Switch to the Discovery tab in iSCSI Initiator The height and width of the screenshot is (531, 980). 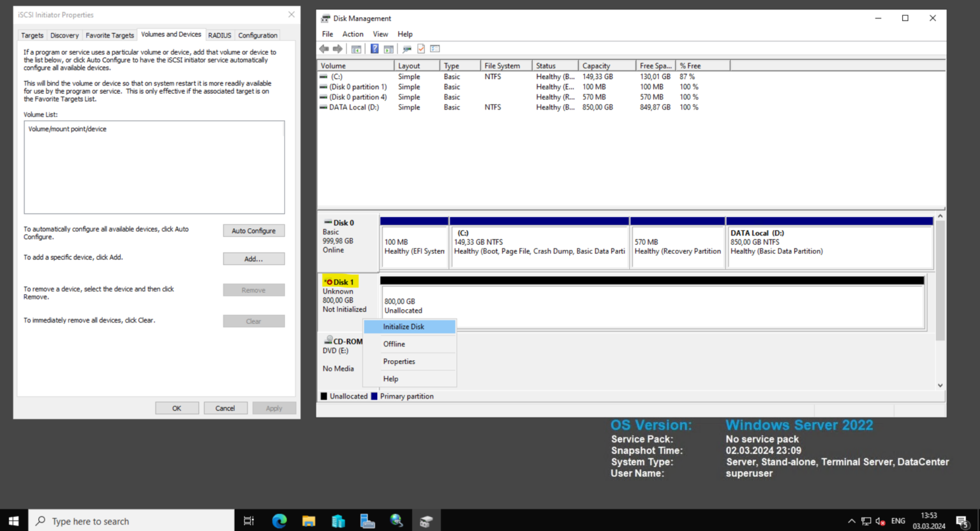[64, 35]
